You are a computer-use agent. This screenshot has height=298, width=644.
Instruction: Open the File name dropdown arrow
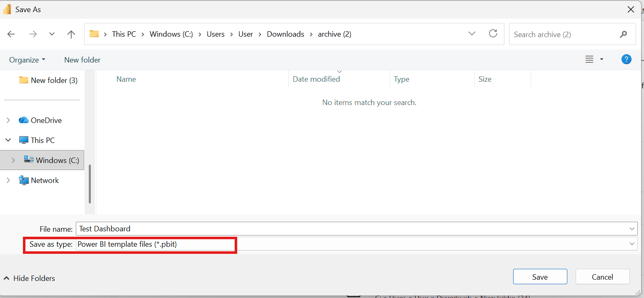(x=632, y=228)
